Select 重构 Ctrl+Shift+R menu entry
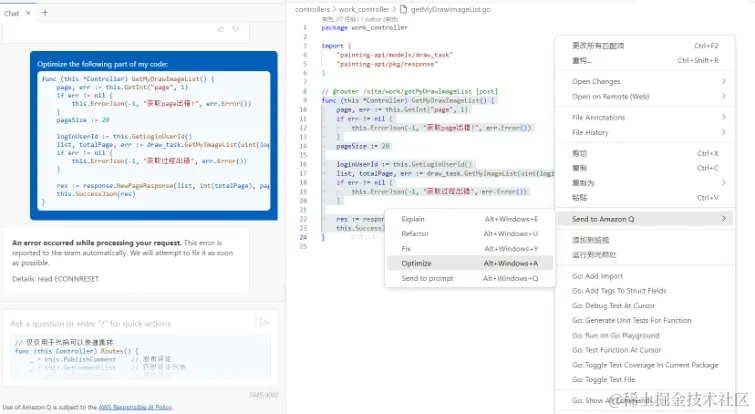 [x=645, y=60]
